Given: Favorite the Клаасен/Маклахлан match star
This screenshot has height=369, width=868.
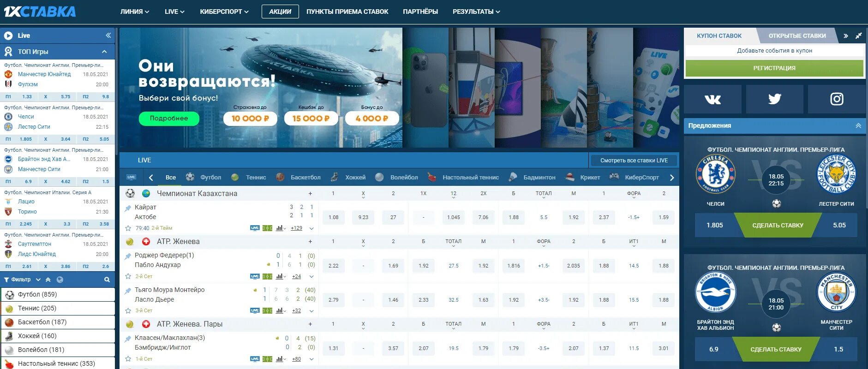Looking at the screenshot, I should [128, 358].
